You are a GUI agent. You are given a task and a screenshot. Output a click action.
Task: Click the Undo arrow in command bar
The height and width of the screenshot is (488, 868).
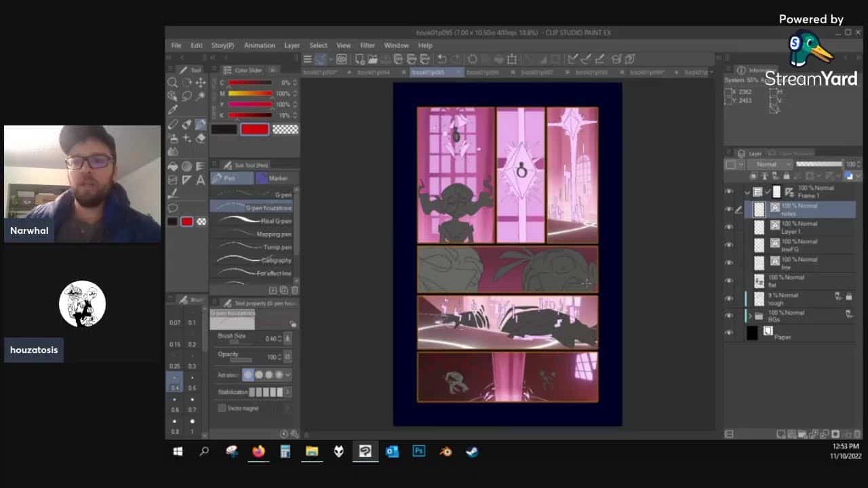click(x=441, y=59)
